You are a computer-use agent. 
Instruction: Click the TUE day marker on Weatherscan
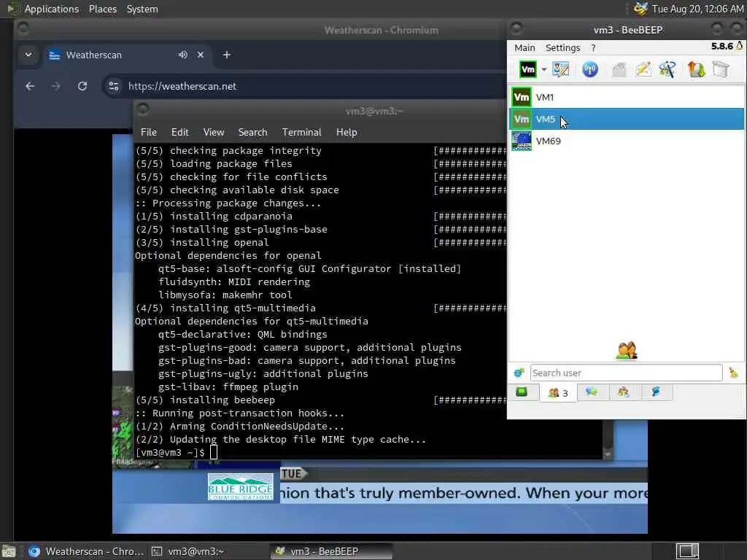click(x=292, y=474)
